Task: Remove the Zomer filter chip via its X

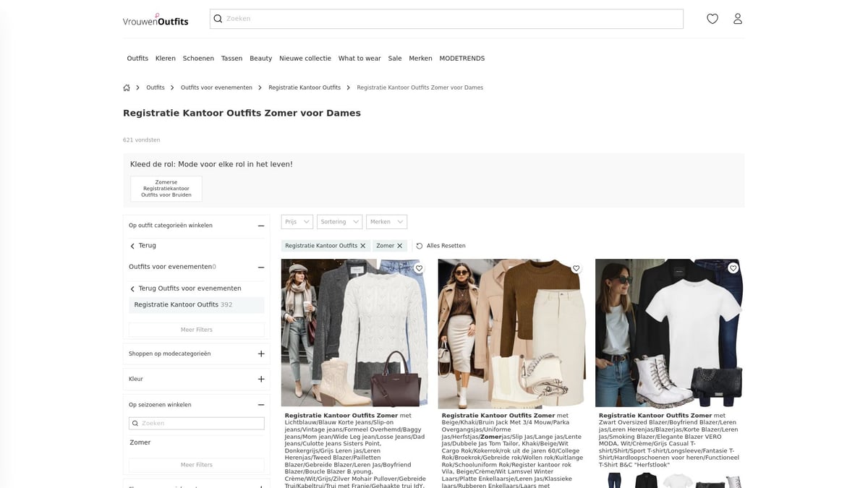Action: [x=400, y=245]
